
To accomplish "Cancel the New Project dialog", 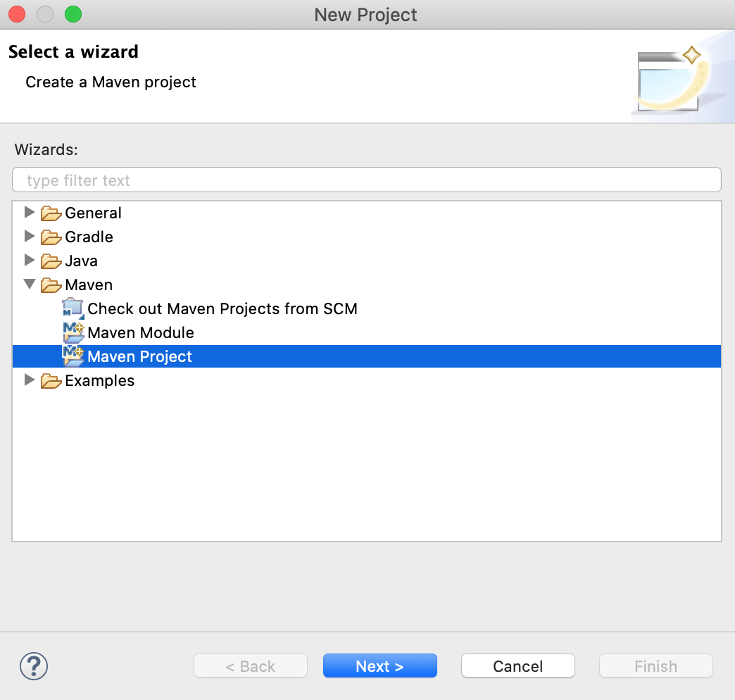I will tap(517, 665).
